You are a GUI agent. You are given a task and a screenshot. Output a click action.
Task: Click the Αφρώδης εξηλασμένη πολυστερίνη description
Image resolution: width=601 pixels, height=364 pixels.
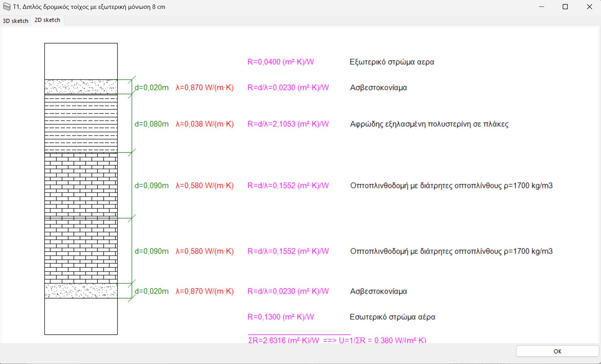pos(429,124)
